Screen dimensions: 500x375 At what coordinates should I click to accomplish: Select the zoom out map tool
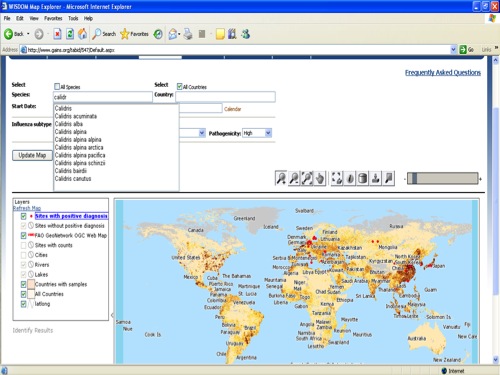coord(294,178)
